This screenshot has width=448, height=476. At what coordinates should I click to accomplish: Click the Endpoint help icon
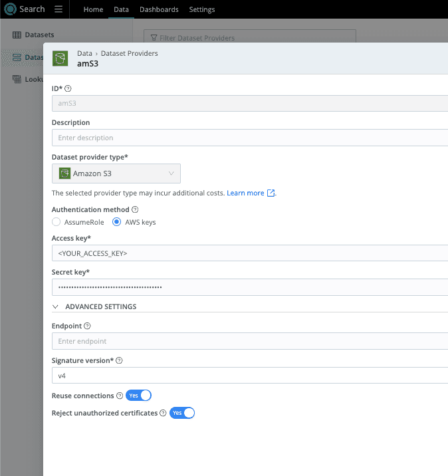(88, 326)
